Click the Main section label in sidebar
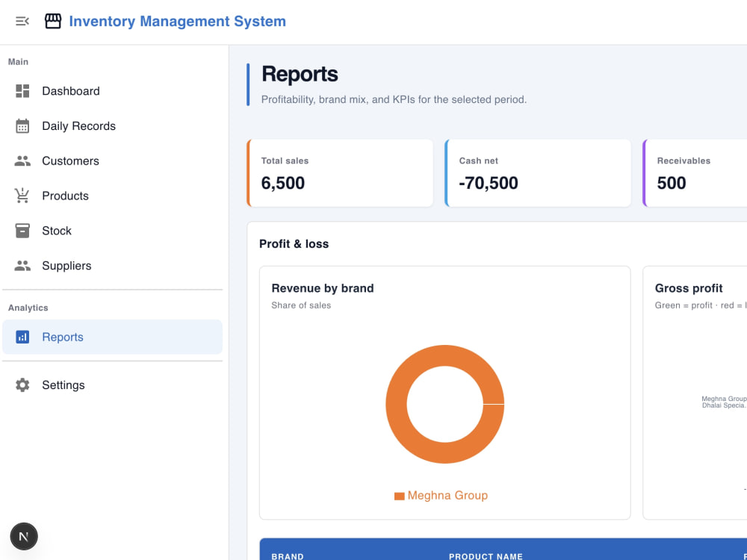Viewport: 747px width, 560px height. pos(18,62)
